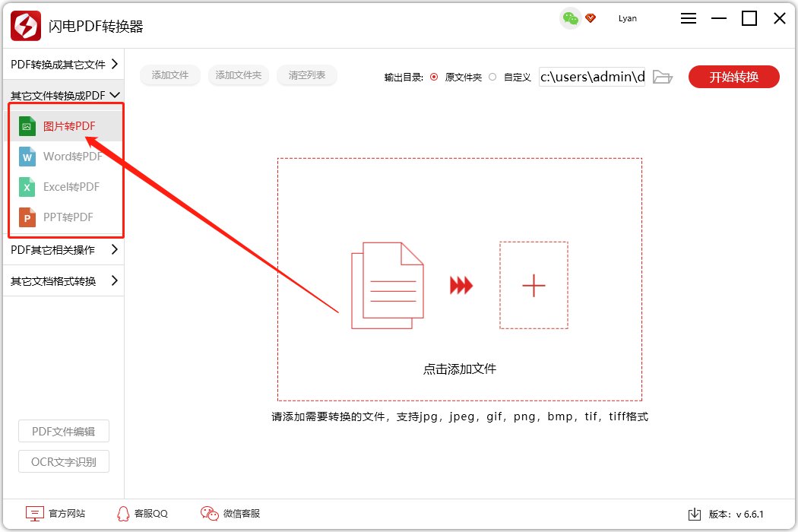Select the 图片转PDF image icon
The height and width of the screenshot is (532, 798).
point(27,125)
